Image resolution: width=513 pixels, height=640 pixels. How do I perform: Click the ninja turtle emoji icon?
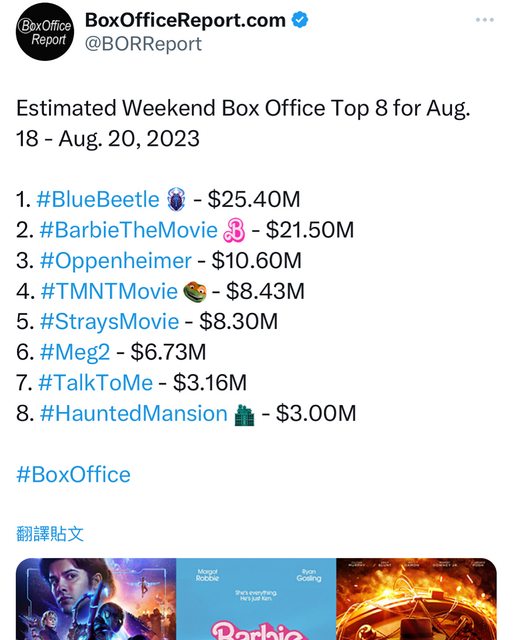point(195,291)
